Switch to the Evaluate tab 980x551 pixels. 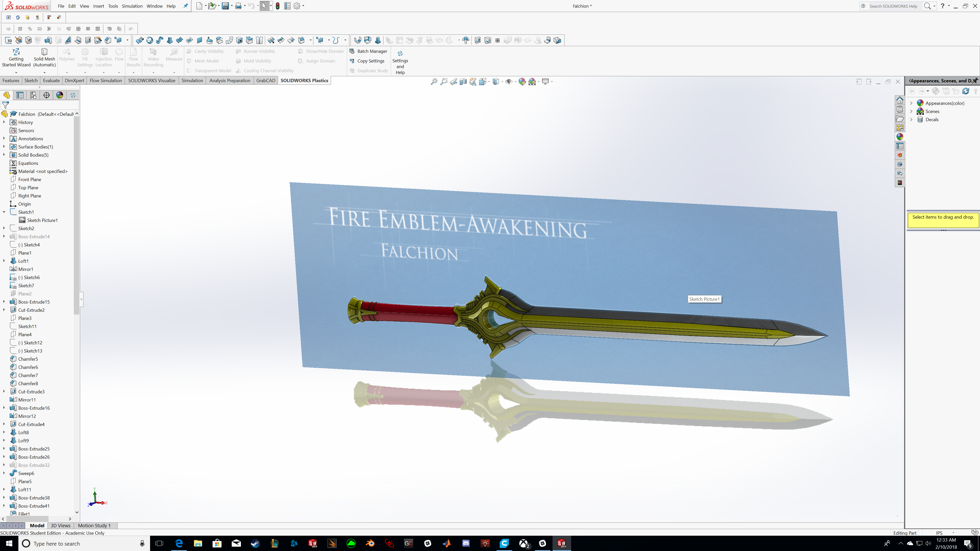pyautogui.click(x=51, y=81)
